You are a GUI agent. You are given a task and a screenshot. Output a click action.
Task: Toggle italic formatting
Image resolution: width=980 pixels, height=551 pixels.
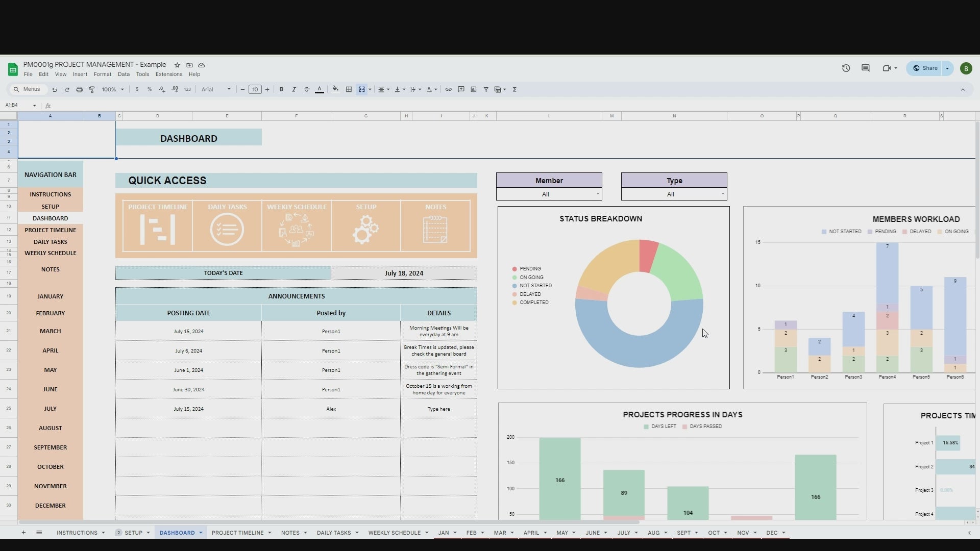[294, 89]
